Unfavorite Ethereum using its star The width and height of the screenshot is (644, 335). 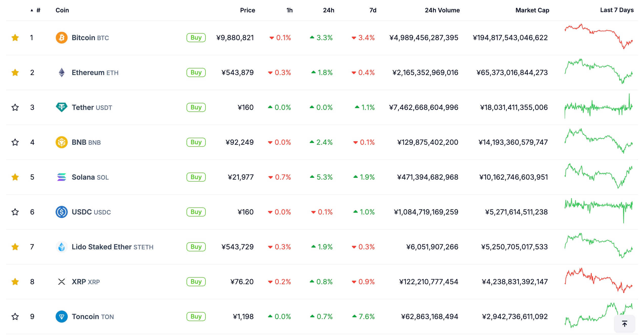pyautogui.click(x=15, y=73)
